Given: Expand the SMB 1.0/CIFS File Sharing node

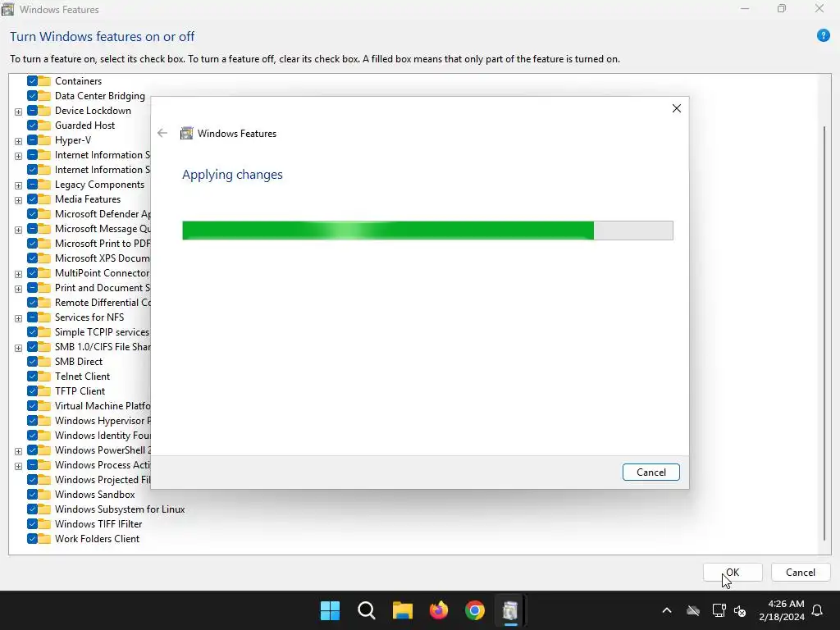Looking at the screenshot, I should coord(18,348).
